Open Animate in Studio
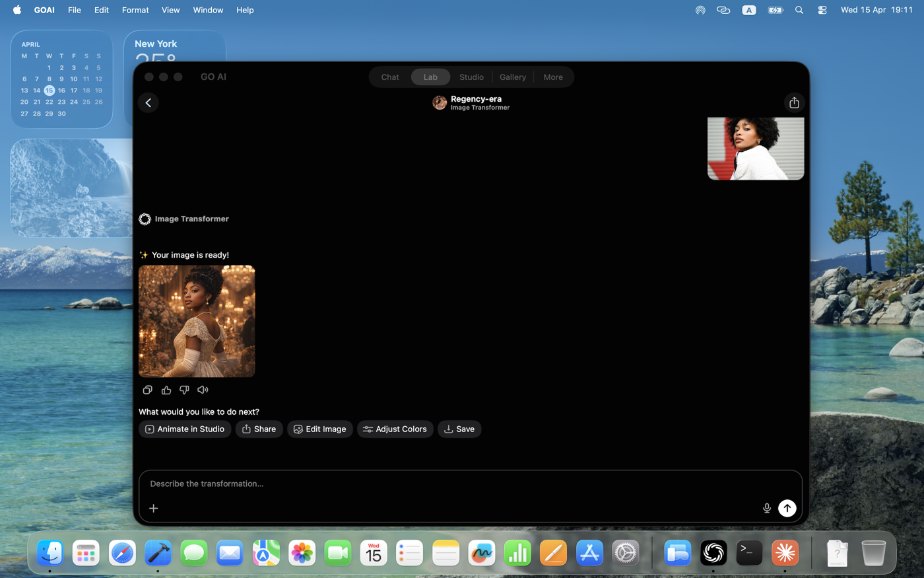 (185, 429)
